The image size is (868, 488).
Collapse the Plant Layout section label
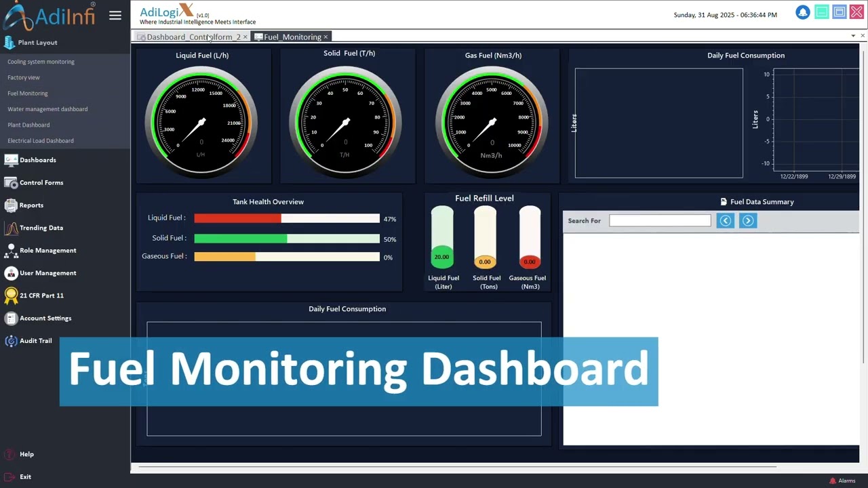tap(38, 42)
